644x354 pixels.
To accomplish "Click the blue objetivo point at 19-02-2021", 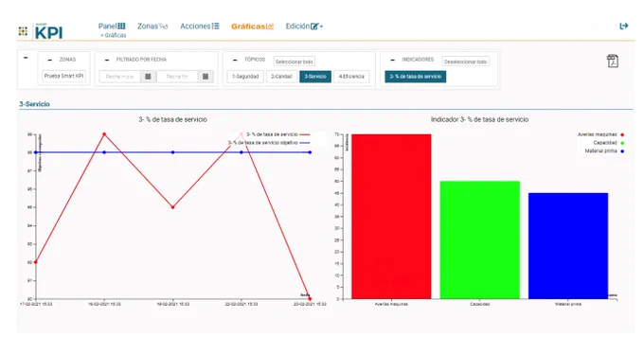I will [173, 152].
